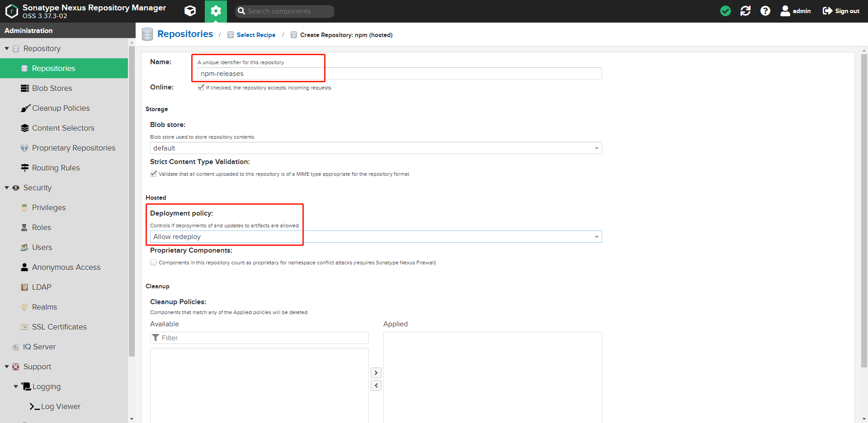Click the Applied policies list box
Image resolution: width=868 pixels, height=423 pixels.
pyautogui.click(x=493, y=378)
